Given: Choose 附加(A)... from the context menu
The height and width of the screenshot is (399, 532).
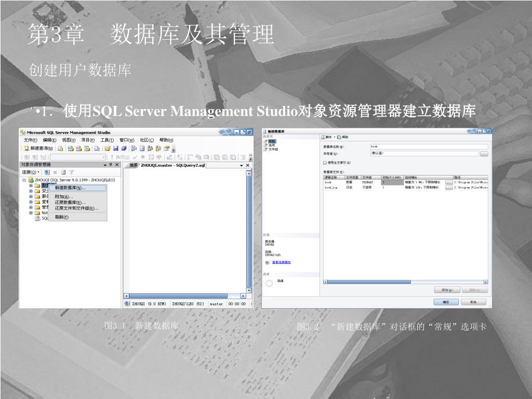Looking at the screenshot, I should [x=78, y=197].
